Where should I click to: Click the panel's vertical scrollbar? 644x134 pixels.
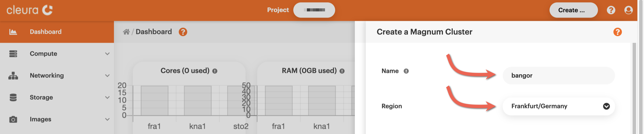click(x=634, y=88)
